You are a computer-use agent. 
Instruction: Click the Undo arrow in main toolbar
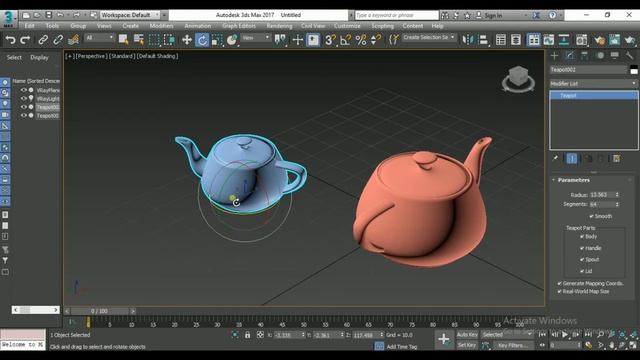click(x=10, y=40)
